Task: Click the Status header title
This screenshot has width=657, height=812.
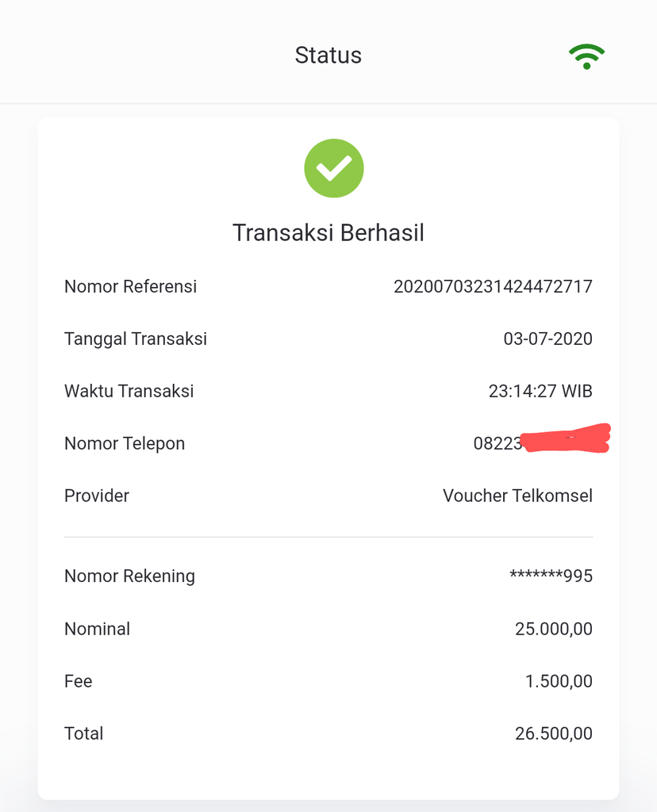Action: pyautogui.click(x=328, y=56)
